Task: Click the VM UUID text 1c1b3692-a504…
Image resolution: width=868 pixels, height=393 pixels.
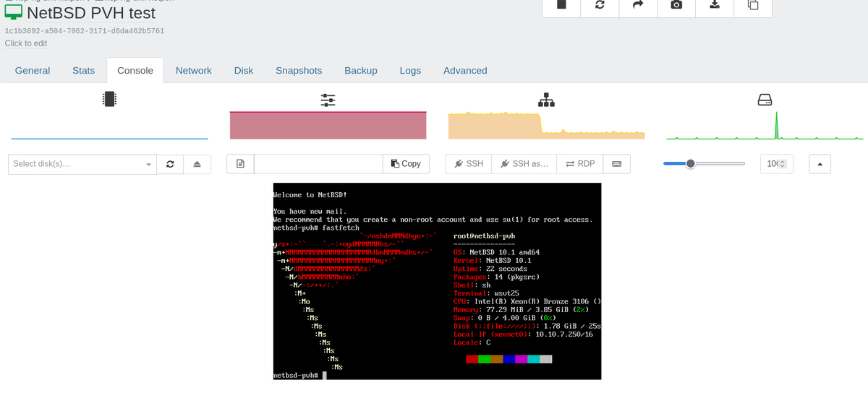Action: pos(85,31)
